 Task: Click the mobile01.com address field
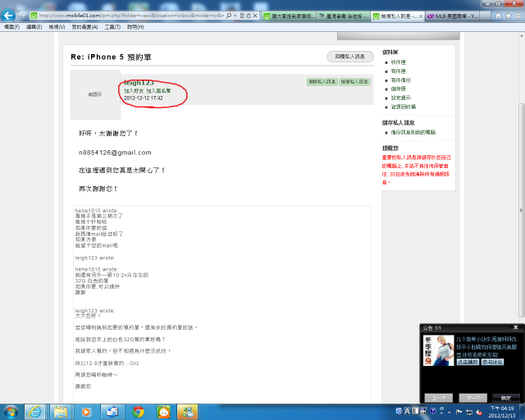click(131, 16)
